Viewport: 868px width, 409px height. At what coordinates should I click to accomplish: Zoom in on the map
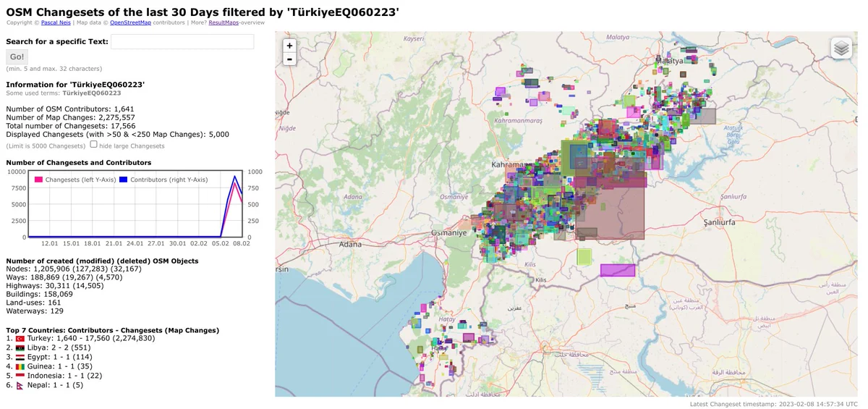(x=290, y=45)
